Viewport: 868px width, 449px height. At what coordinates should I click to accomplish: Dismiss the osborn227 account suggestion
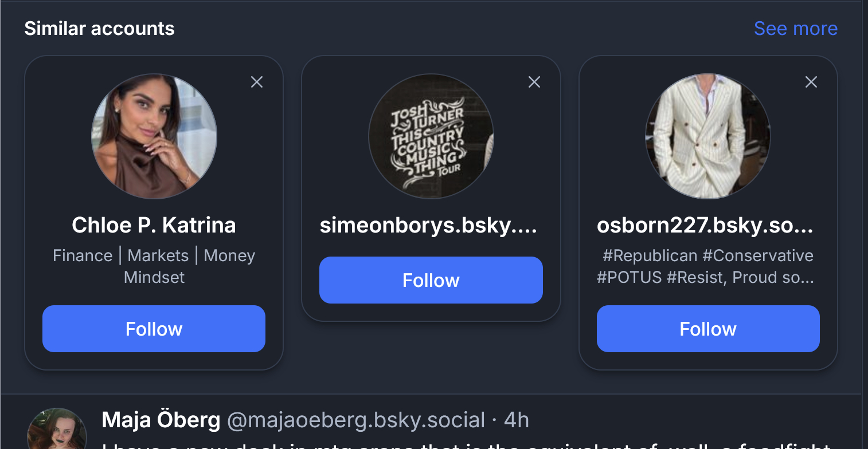tap(811, 82)
